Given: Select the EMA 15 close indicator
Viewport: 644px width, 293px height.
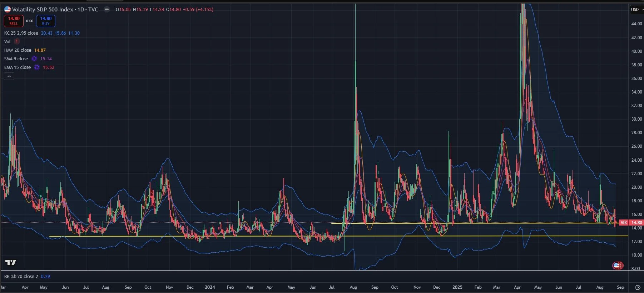Looking at the screenshot, I should [18, 67].
